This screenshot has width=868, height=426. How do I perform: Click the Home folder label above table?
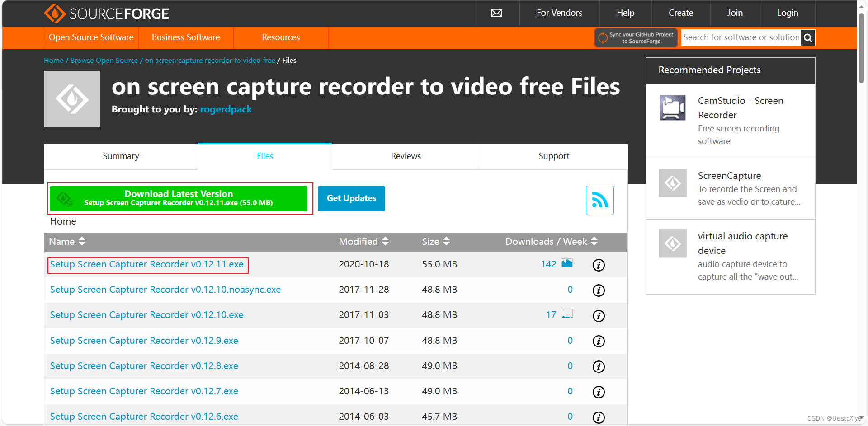63,221
